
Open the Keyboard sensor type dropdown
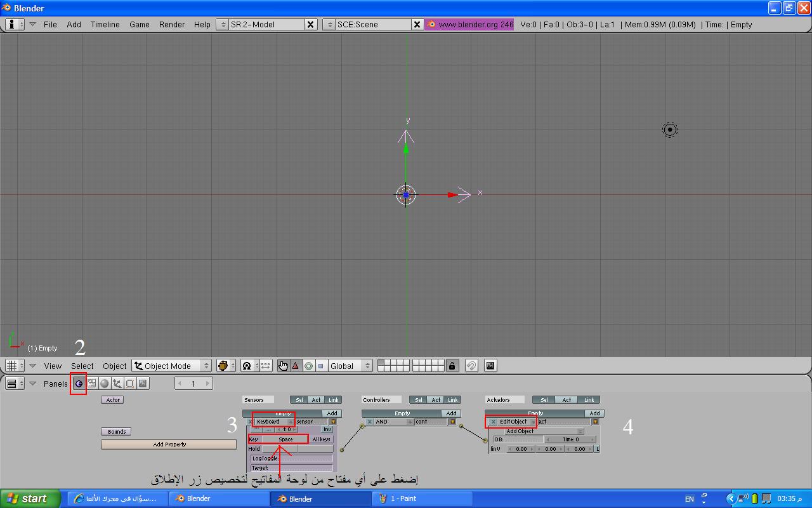point(274,422)
